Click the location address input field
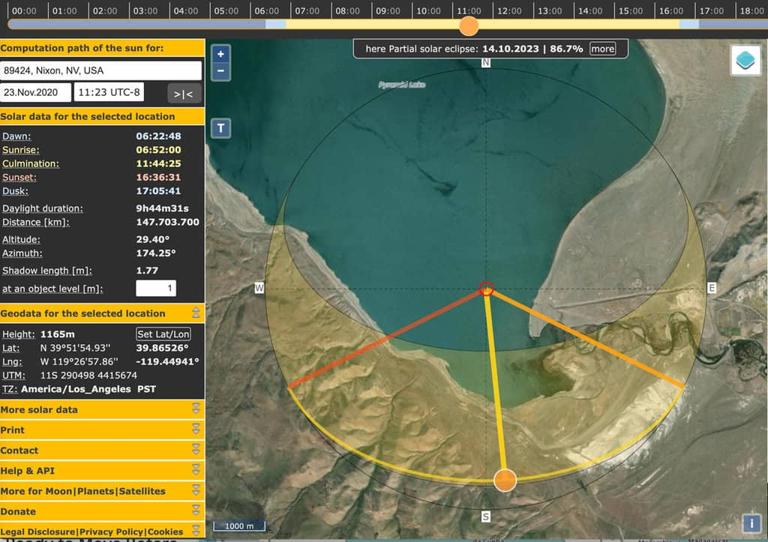 tap(100, 71)
